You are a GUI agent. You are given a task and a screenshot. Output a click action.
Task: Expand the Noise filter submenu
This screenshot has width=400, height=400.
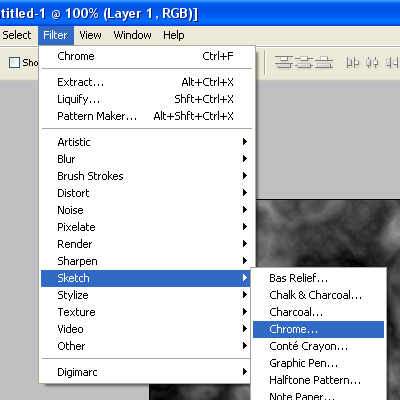pyautogui.click(x=146, y=210)
